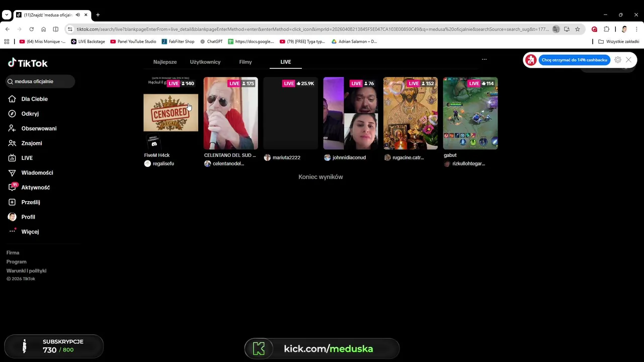
Task: Click the install app icon in address bar
Action: tap(567, 29)
